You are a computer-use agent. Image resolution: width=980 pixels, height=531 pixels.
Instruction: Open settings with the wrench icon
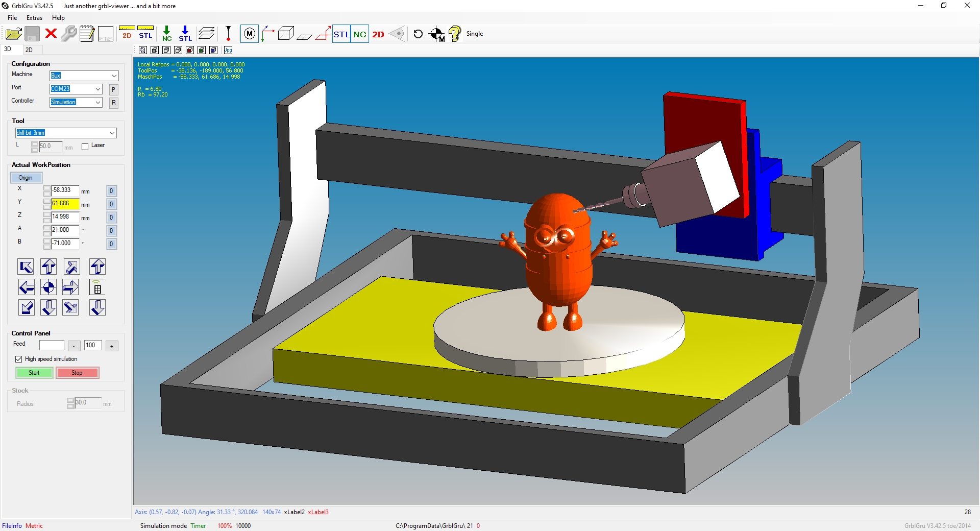pos(68,34)
